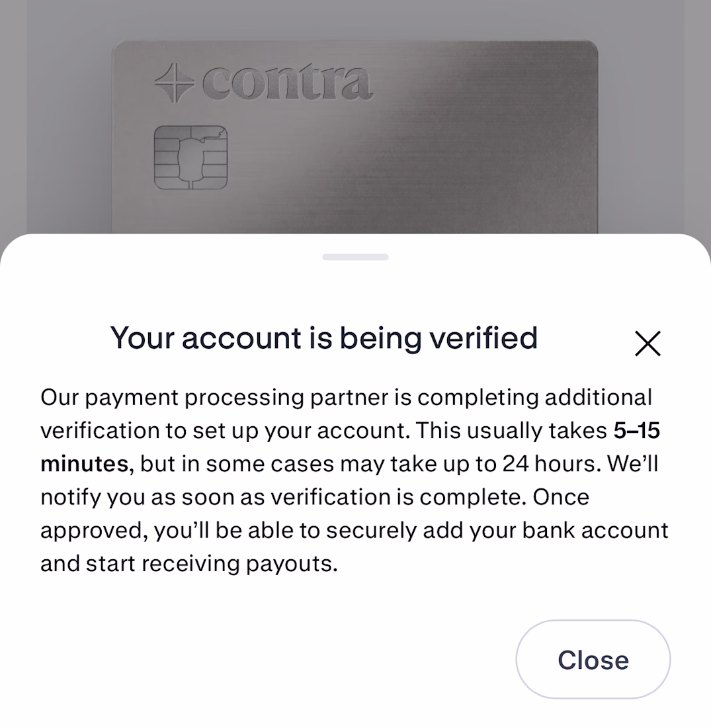Click the Close button
Screen dimensions: 711x728
pyautogui.click(x=593, y=659)
